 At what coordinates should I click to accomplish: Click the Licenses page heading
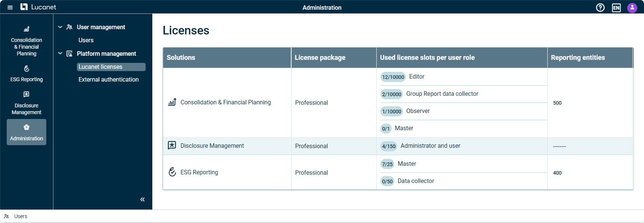[186, 31]
